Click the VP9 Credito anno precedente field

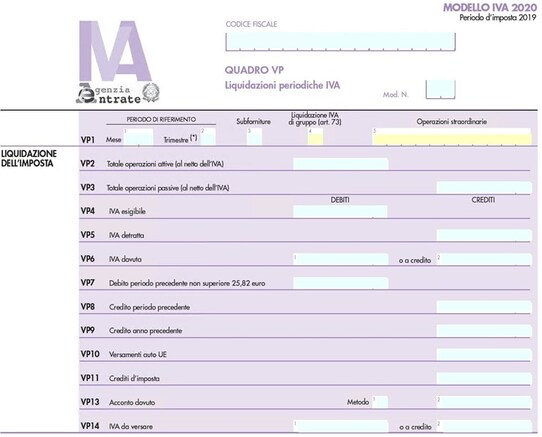coord(484,331)
